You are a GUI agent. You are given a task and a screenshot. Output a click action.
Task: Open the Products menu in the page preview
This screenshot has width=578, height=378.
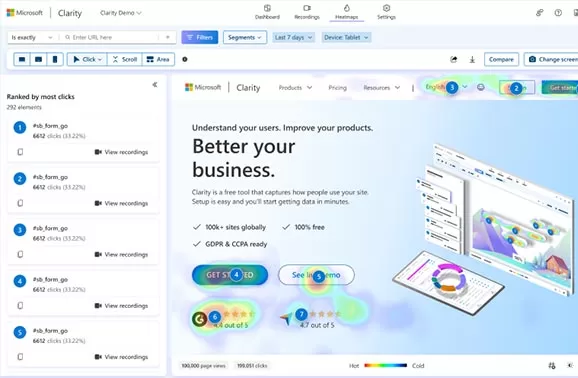click(x=295, y=88)
